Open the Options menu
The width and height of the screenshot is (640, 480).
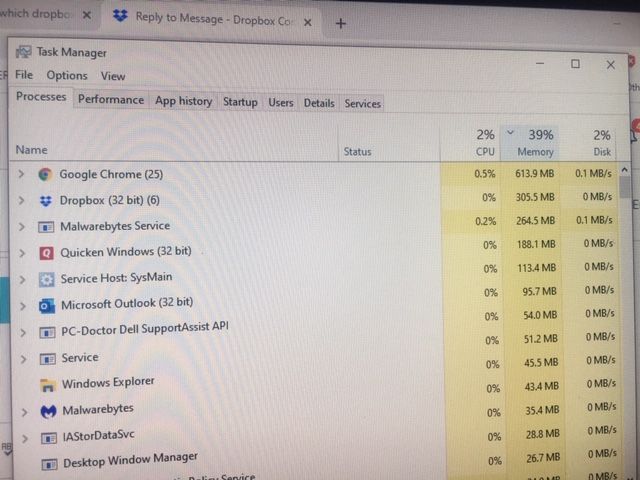click(x=67, y=76)
